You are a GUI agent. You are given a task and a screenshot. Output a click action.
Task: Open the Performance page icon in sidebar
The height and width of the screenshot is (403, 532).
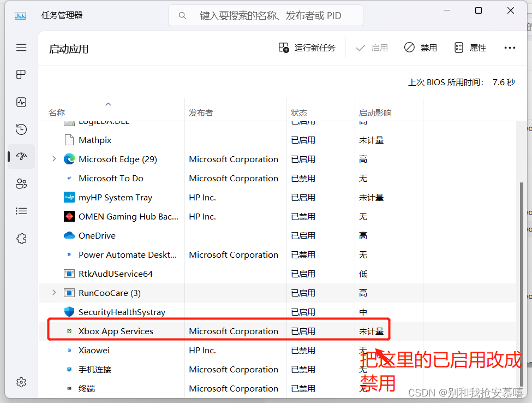(x=21, y=102)
